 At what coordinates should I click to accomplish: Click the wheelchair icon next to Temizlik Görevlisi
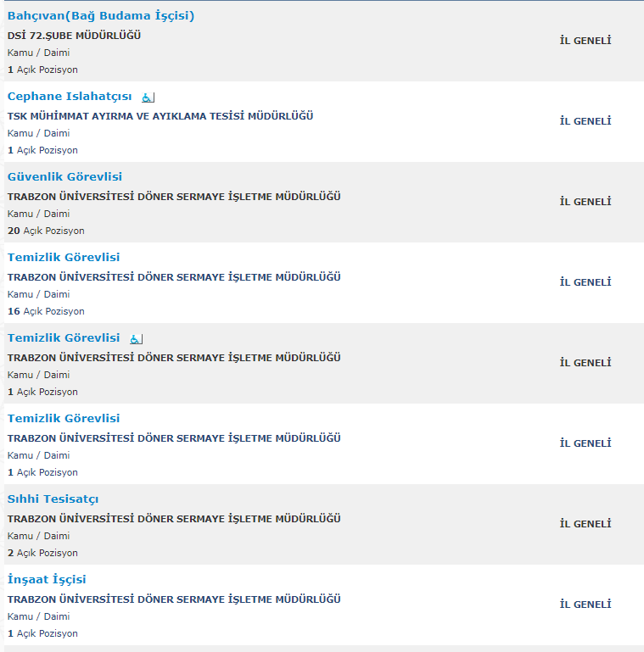tap(136, 339)
